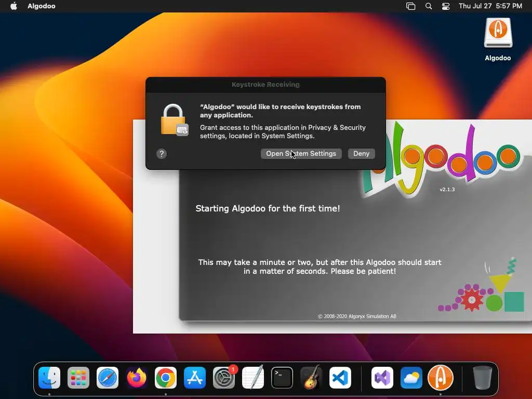Launch Safari from the Dock
Viewport: 532px width, 399px height.
coord(108,378)
